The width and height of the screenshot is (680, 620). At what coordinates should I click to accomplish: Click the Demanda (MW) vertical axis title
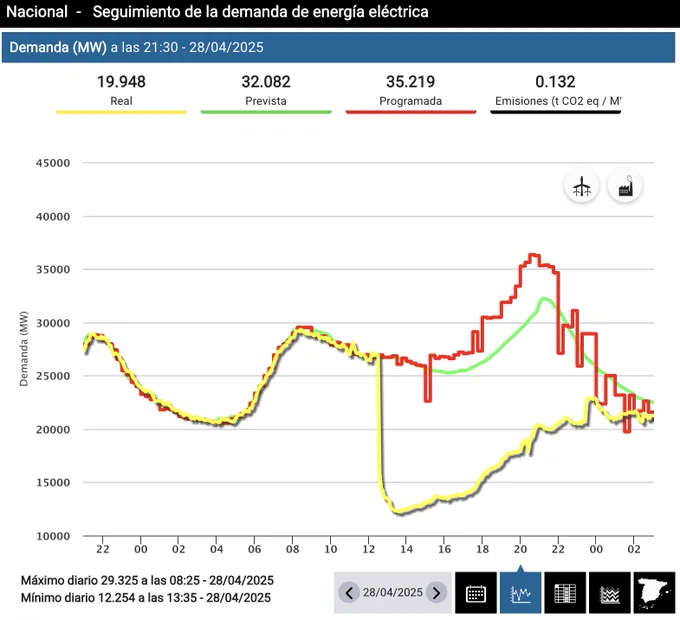(x=24, y=349)
